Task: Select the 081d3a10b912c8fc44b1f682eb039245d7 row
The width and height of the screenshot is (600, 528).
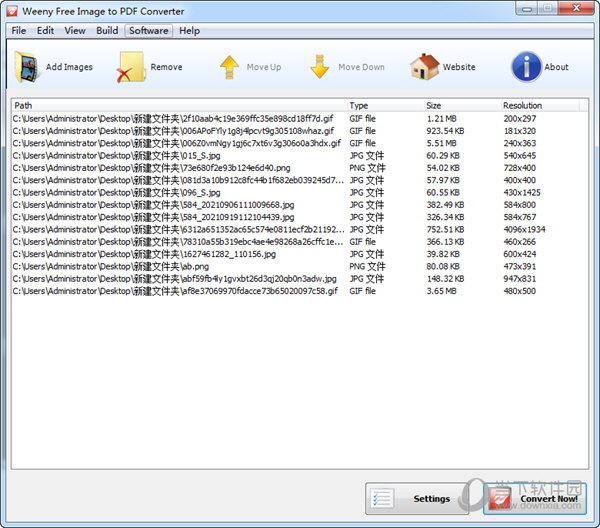Action: (x=299, y=180)
